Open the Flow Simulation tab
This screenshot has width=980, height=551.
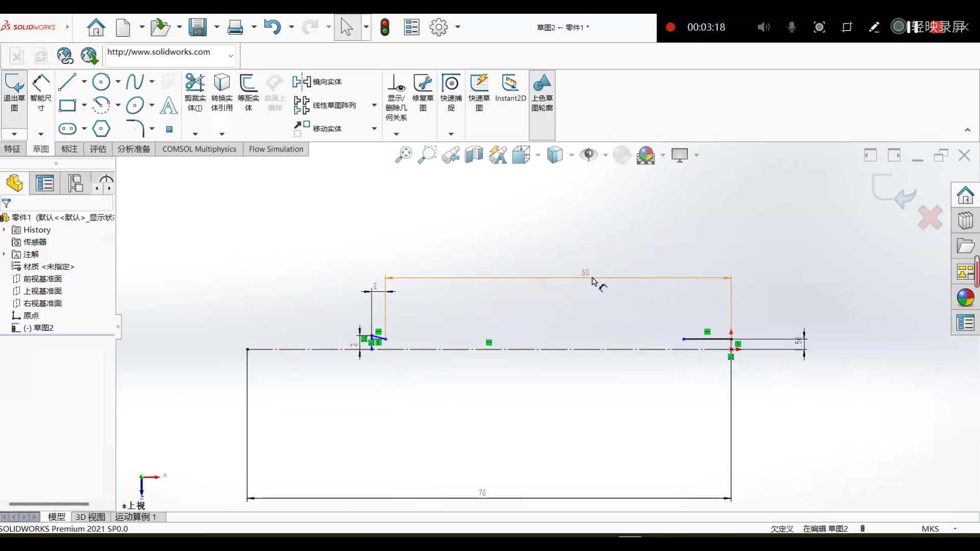pos(276,149)
